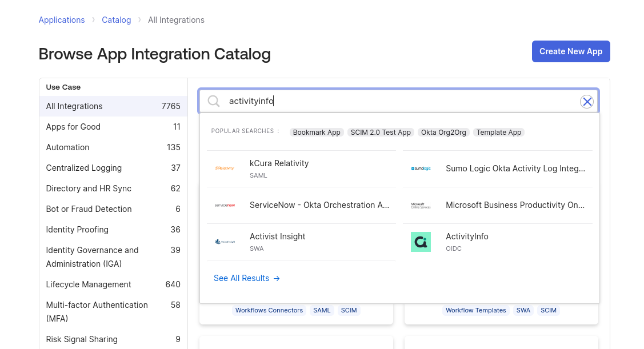Clear the search field with the X icon
The height and width of the screenshot is (349, 644).
(587, 102)
